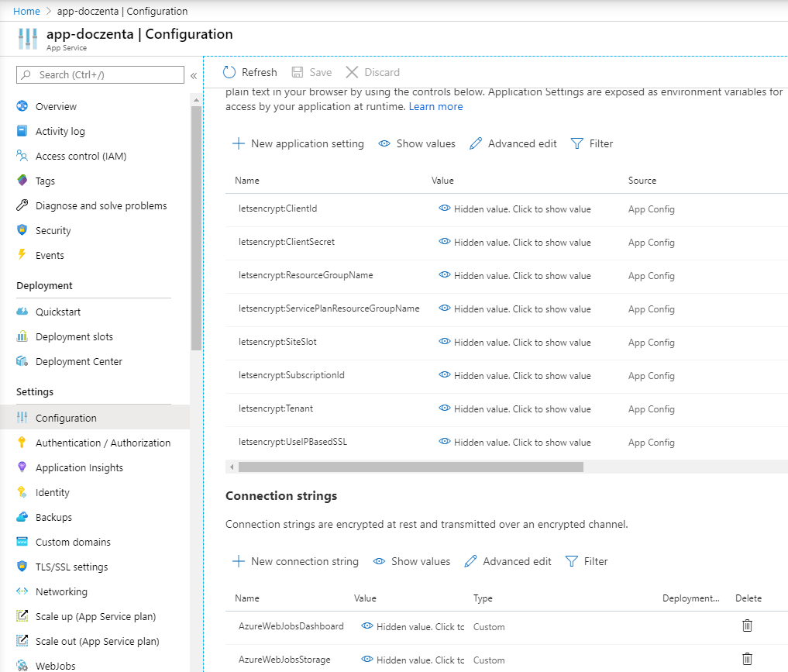Delete the AzureWebJobsStorage connection string
This screenshot has height=672, width=788.
coord(747,659)
